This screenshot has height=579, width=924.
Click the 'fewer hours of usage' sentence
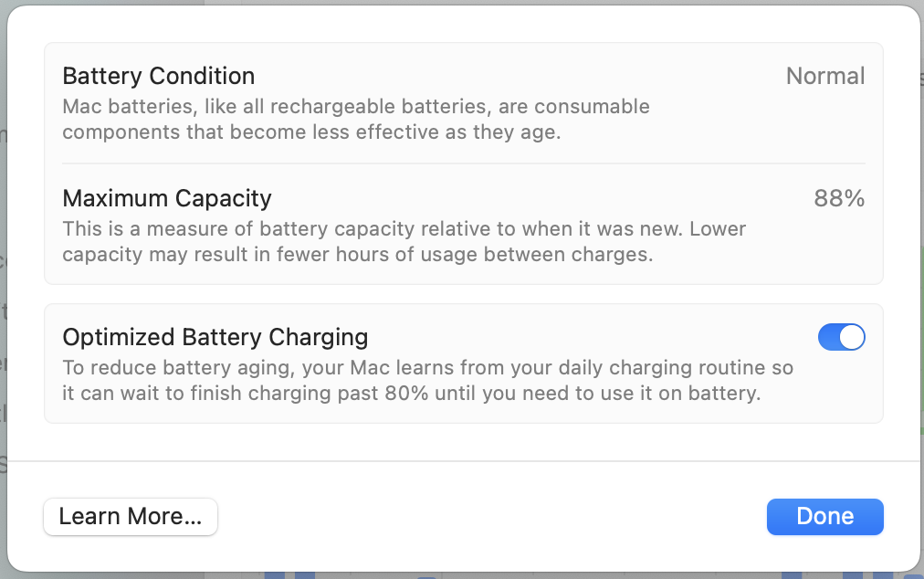coord(357,255)
